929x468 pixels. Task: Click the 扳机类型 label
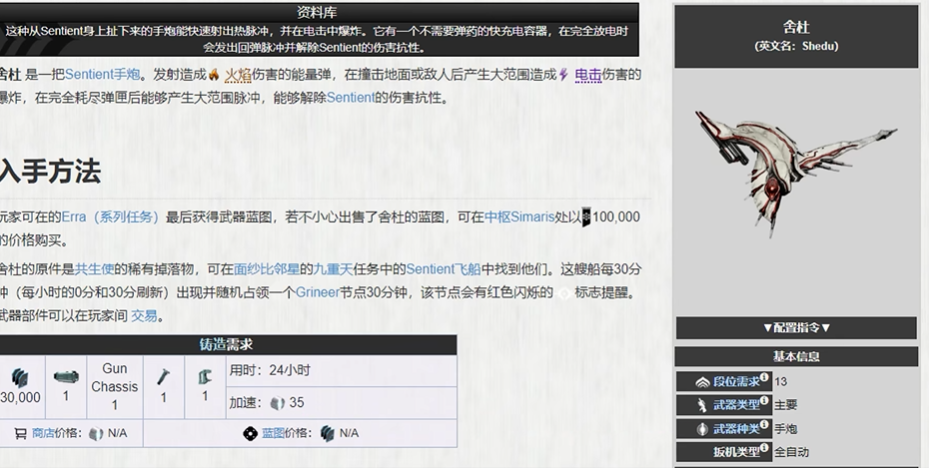[x=736, y=452]
